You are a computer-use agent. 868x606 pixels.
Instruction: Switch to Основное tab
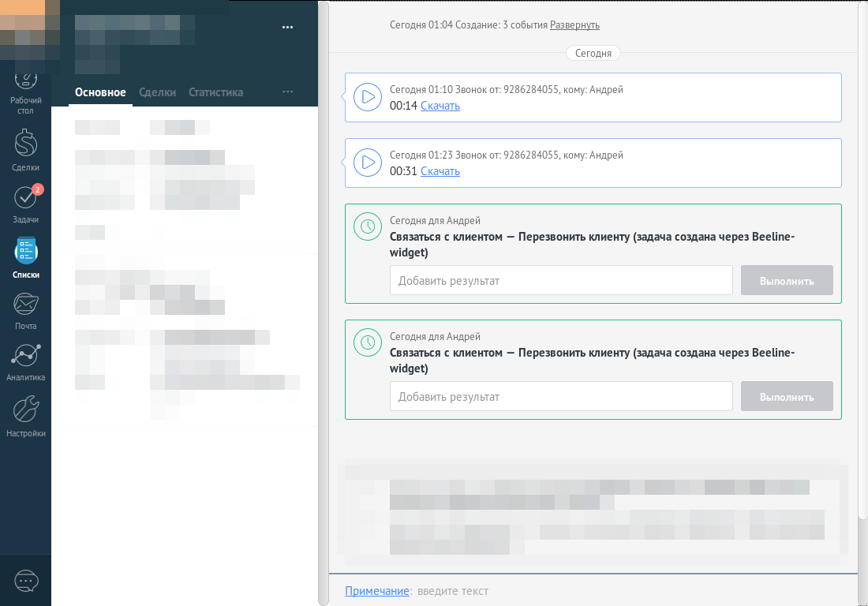(x=100, y=92)
